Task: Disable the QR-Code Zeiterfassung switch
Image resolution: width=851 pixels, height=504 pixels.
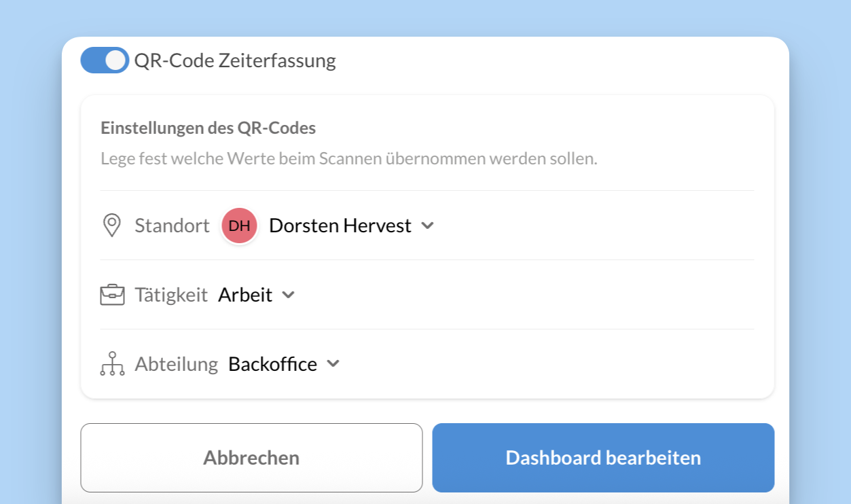Action: pyautogui.click(x=105, y=60)
